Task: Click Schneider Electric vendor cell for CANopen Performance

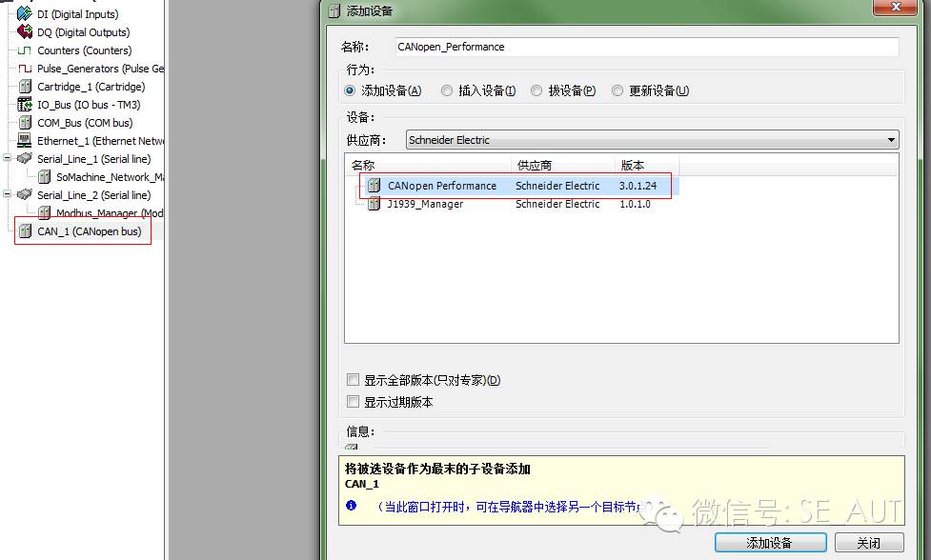Action: pos(557,186)
